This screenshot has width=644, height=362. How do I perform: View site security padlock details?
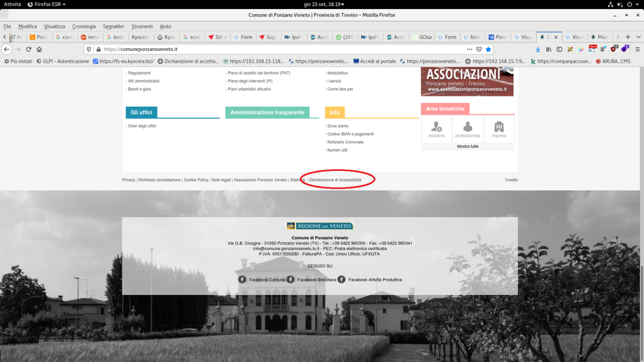tap(98, 49)
